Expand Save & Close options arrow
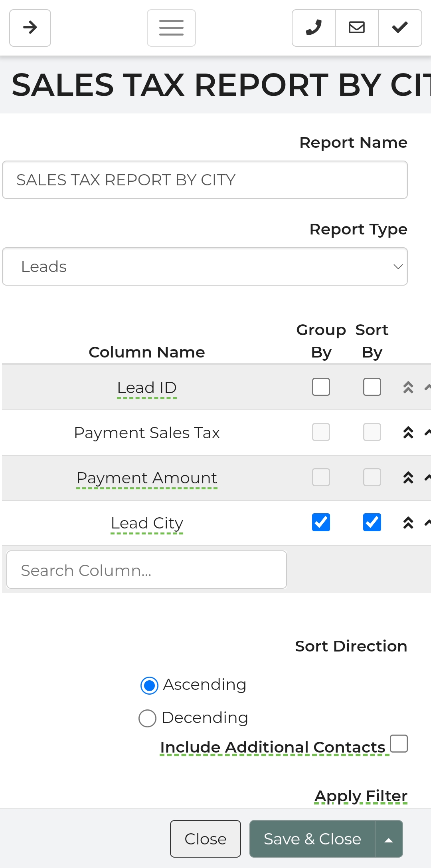 (389, 839)
